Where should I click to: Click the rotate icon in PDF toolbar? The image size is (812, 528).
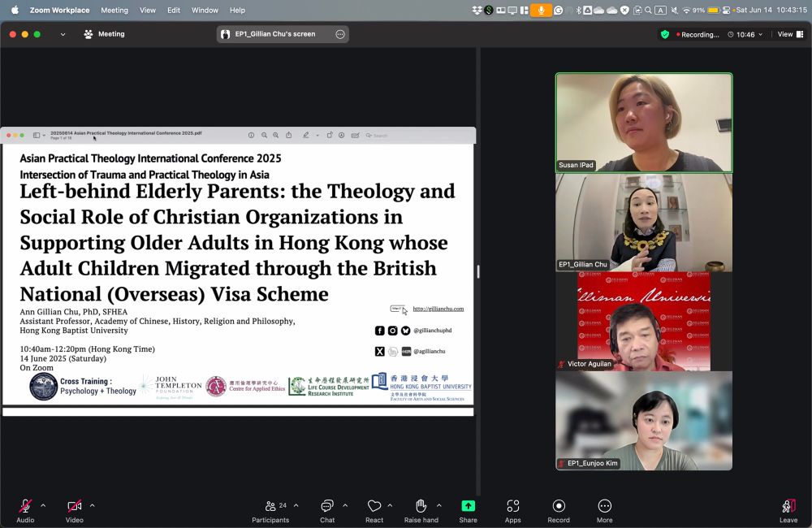(x=330, y=135)
